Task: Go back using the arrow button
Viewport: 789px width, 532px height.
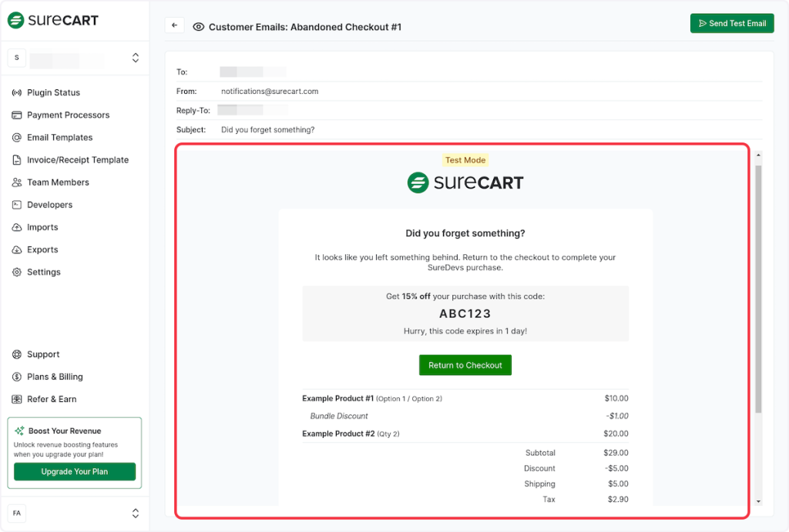Action: [174, 25]
